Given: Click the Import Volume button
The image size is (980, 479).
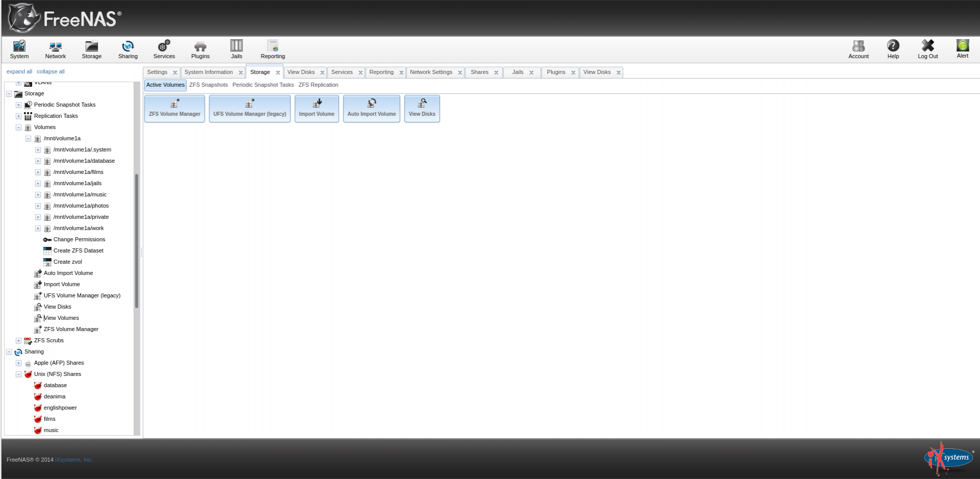Looking at the screenshot, I should click(316, 109).
